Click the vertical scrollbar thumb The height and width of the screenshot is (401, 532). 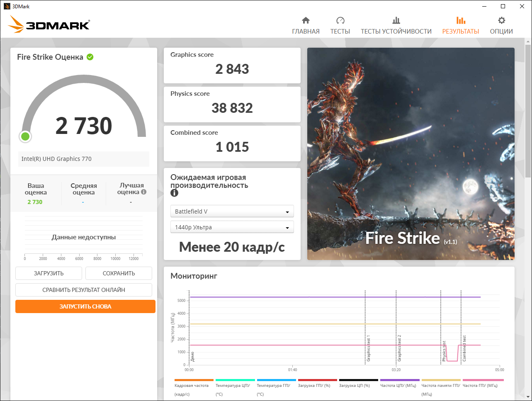(x=528, y=111)
